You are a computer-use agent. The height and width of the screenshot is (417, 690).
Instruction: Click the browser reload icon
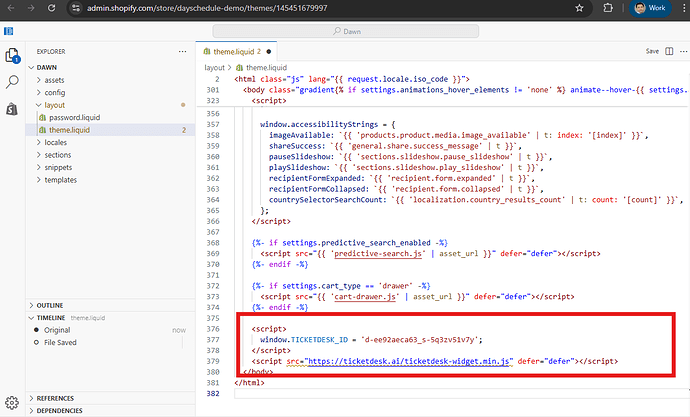(x=51, y=8)
